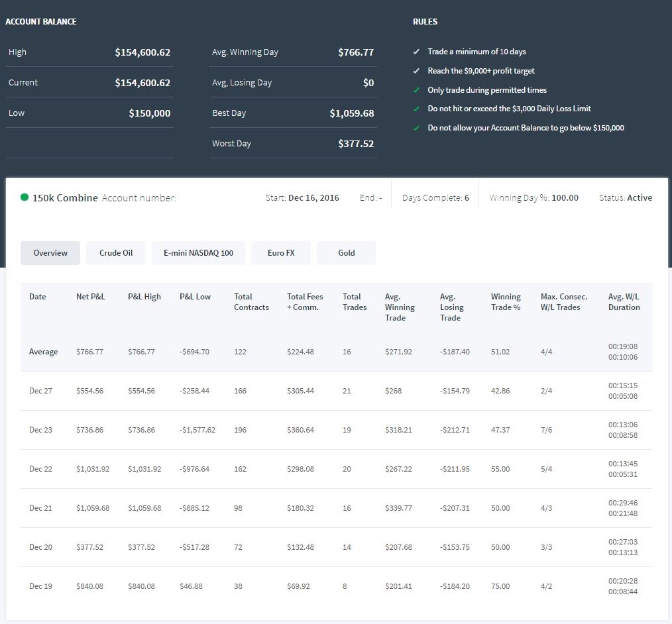Viewport: 672px width, 624px height.
Task: Select the E-mini NASDAQ 100 tab
Action: coord(198,252)
